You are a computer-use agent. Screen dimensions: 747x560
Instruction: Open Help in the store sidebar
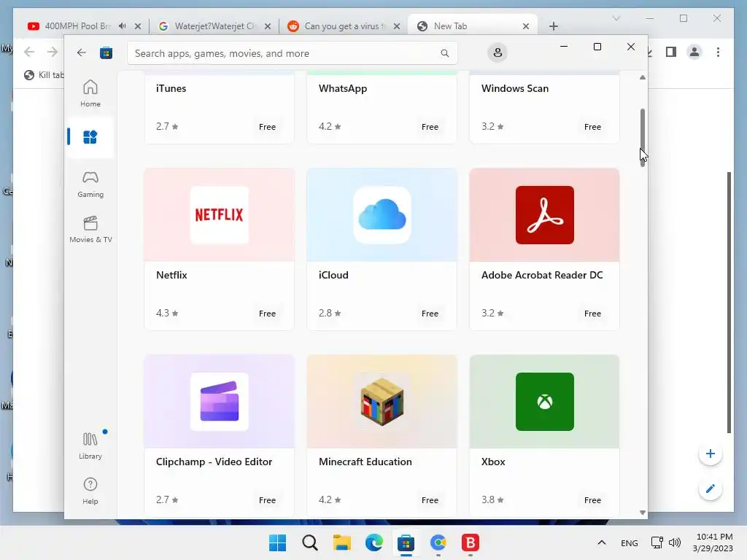(90, 491)
